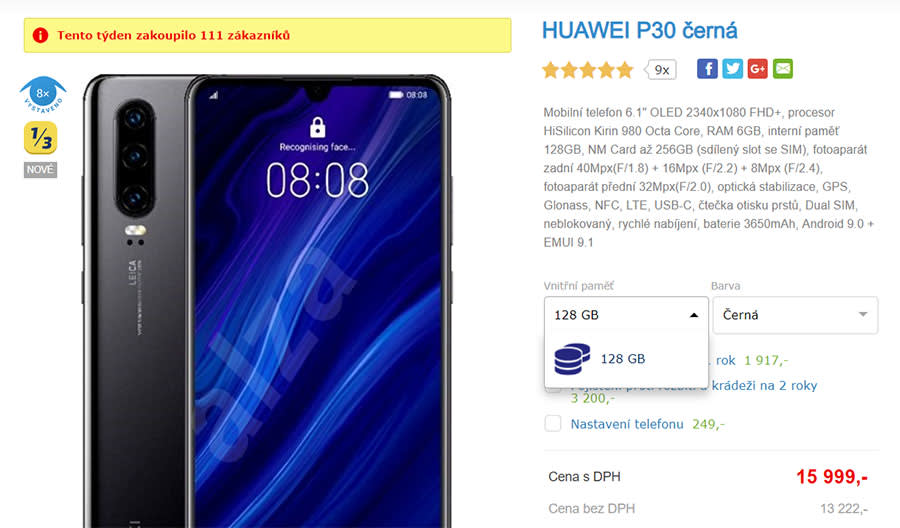Click the yellow 1/3 installment badge

point(41,138)
